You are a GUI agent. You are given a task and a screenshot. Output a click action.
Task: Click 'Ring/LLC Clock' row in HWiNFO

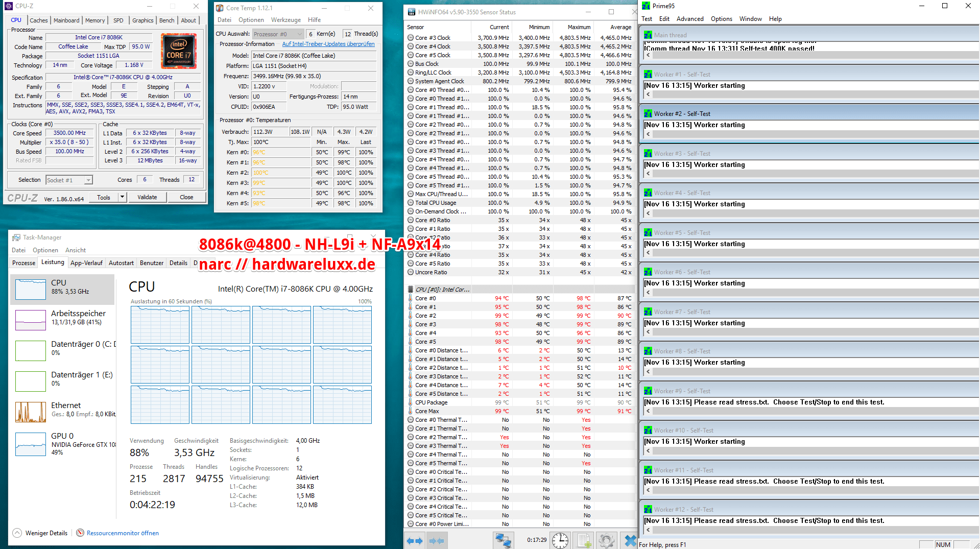tap(520, 73)
